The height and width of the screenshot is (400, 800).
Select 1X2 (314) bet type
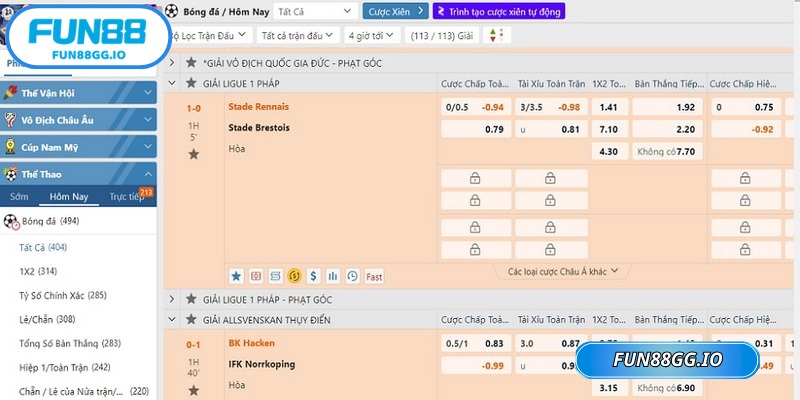tap(38, 271)
